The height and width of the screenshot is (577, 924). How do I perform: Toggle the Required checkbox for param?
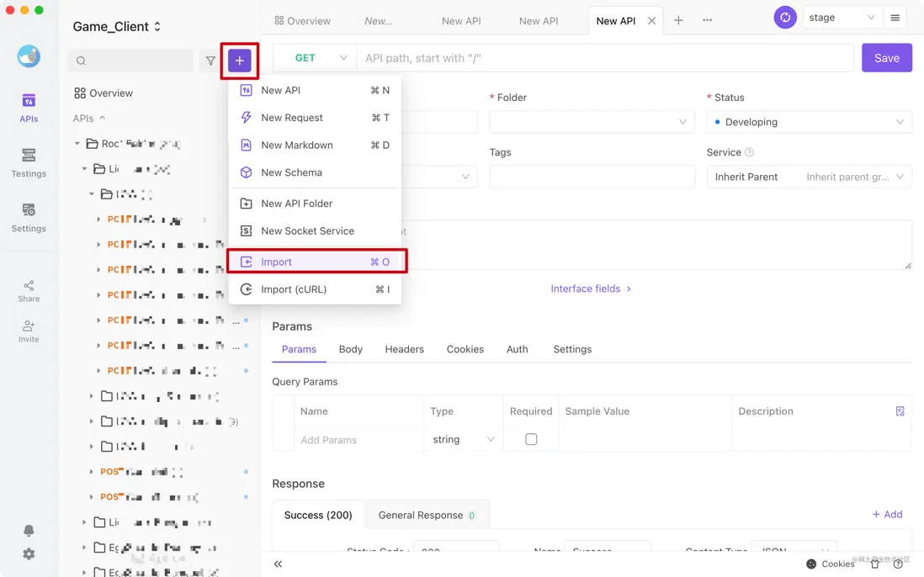pos(531,439)
